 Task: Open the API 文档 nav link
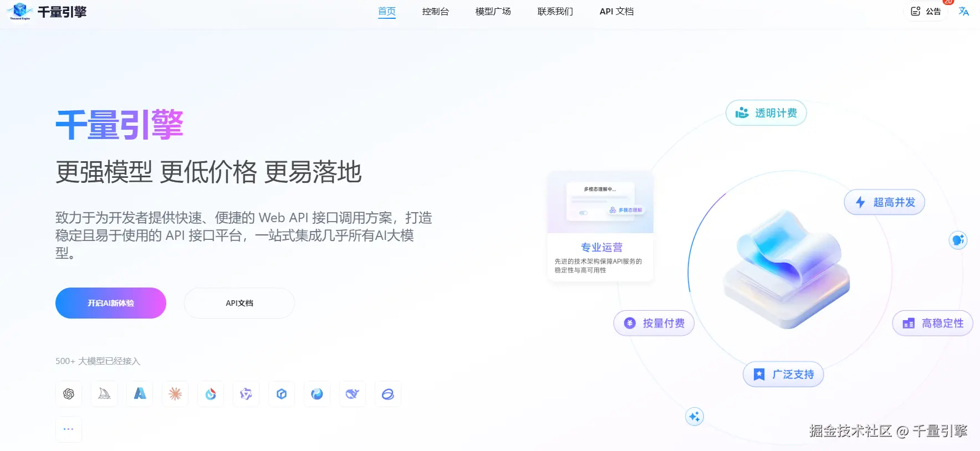tap(616, 12)
